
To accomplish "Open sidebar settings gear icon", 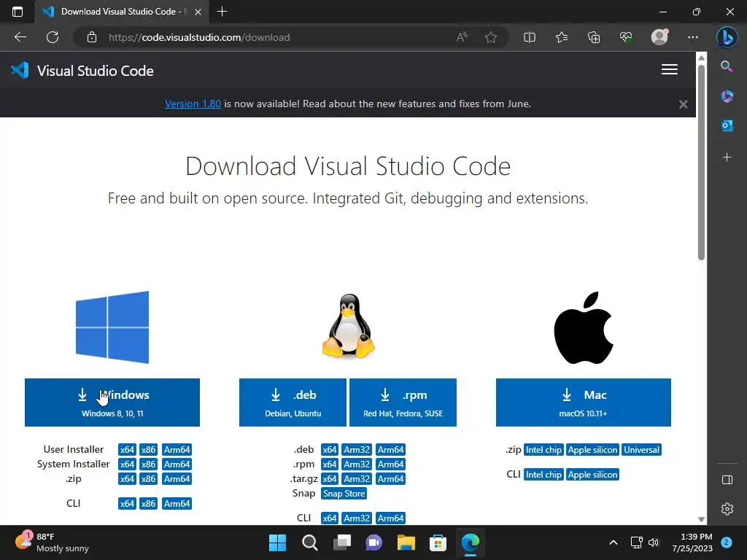I will point(727,509).
